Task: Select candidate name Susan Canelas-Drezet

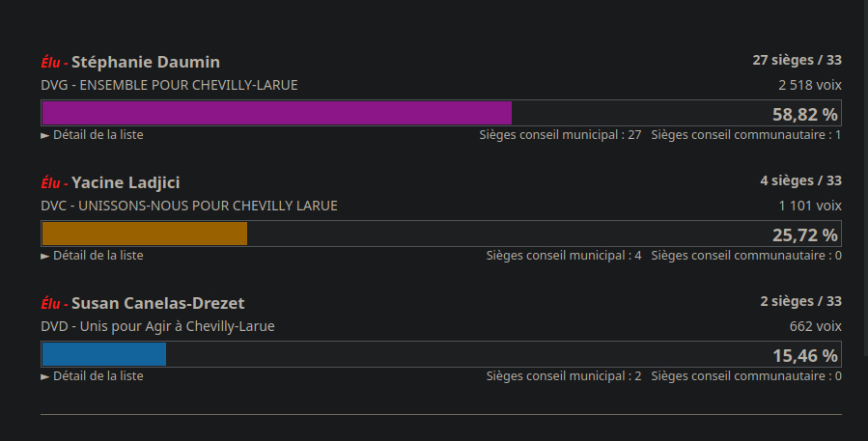Action: coord(160,303)
